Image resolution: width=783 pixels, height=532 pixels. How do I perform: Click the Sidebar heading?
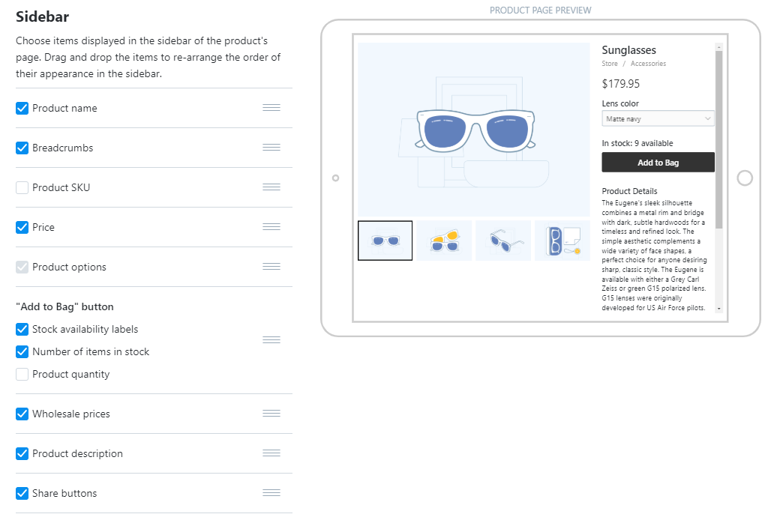pyautogui.click(x=43, y=16)
